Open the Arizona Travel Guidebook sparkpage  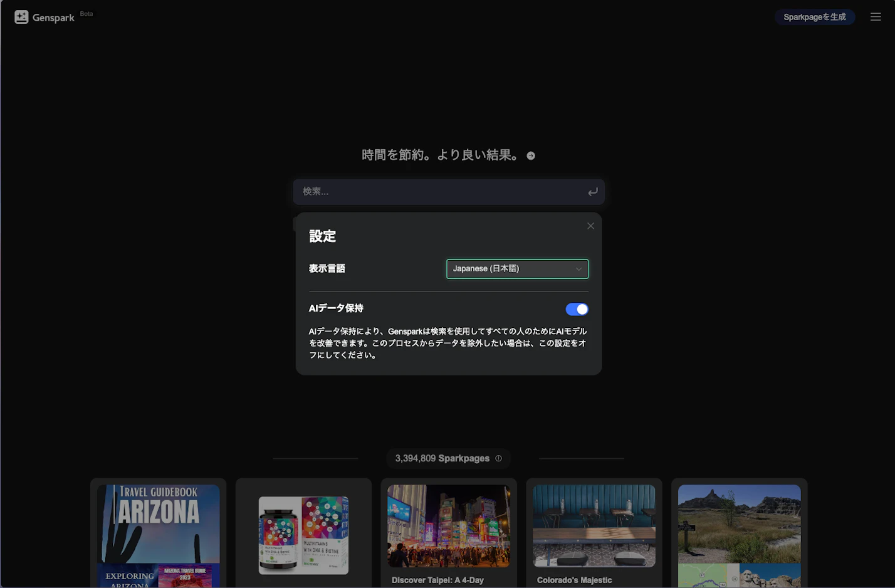click(158, 533)
